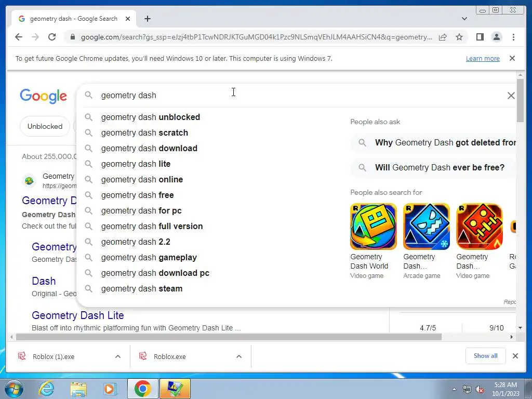Open question Why Geometry Dash got deleted
The height and width of the screenshot is (399, 532).
pos(433,142)
